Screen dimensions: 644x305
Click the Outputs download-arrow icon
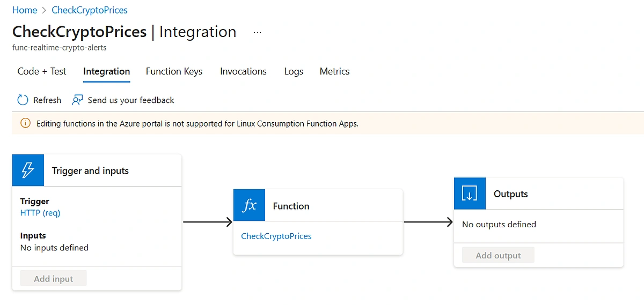coord(470,194)
